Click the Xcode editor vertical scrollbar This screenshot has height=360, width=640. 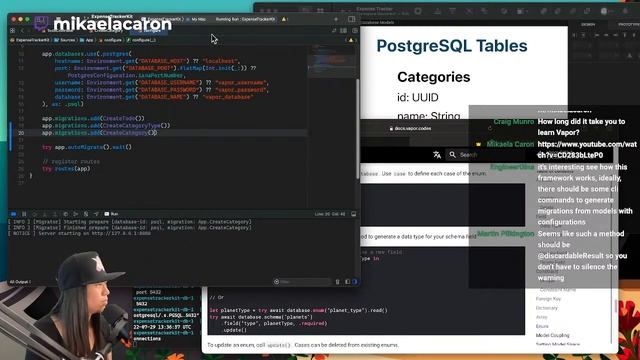[x=358, y=129]
